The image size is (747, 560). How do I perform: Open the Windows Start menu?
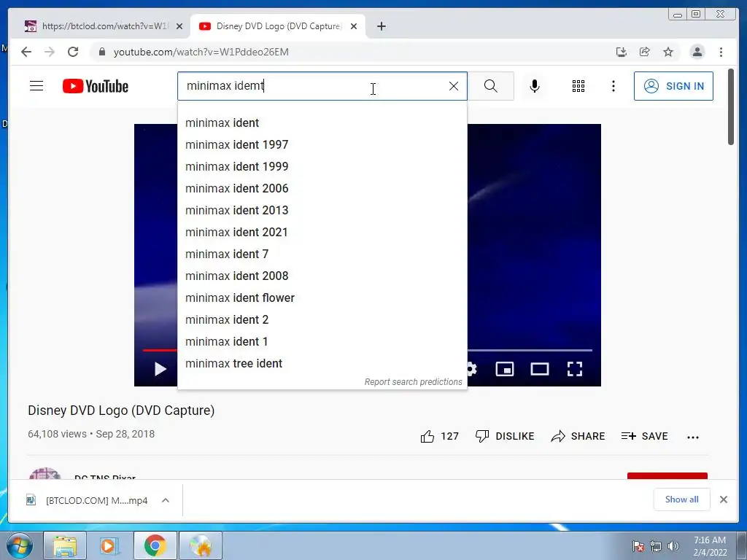[20, 545]
